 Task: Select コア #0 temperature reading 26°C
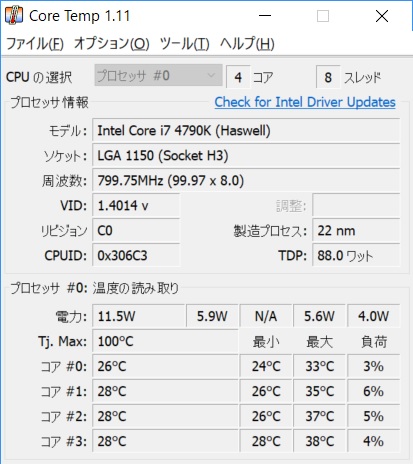[x=165, y=366]
